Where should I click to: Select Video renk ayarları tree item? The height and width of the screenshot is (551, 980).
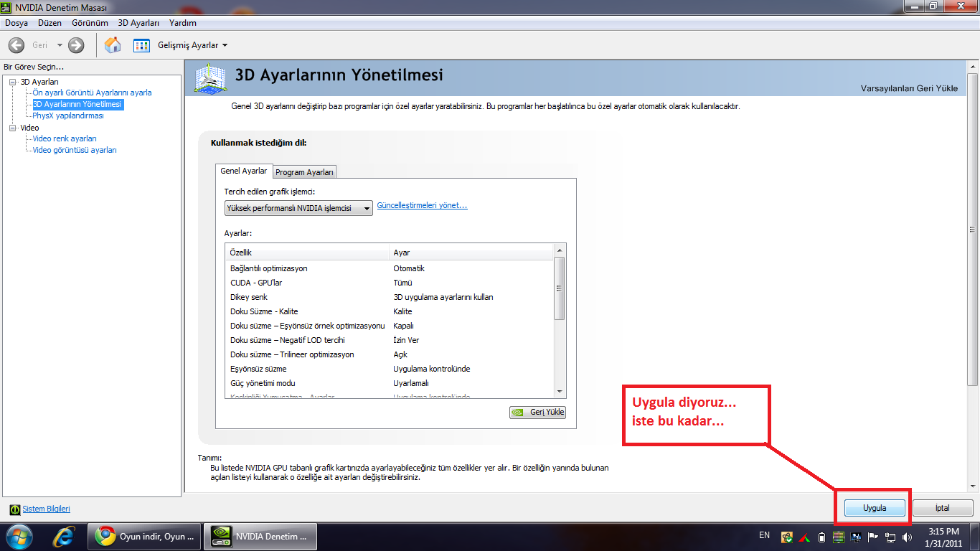click(65, 138)
